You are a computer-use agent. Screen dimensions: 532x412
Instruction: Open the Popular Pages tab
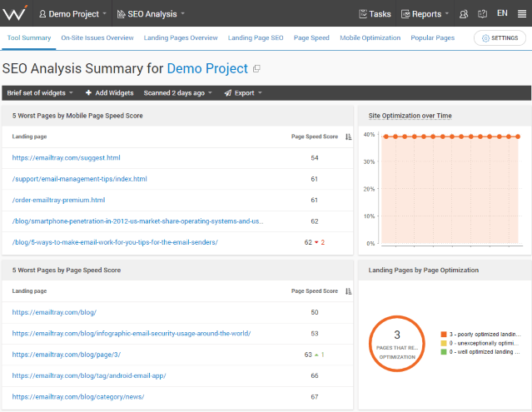(433, 38)
